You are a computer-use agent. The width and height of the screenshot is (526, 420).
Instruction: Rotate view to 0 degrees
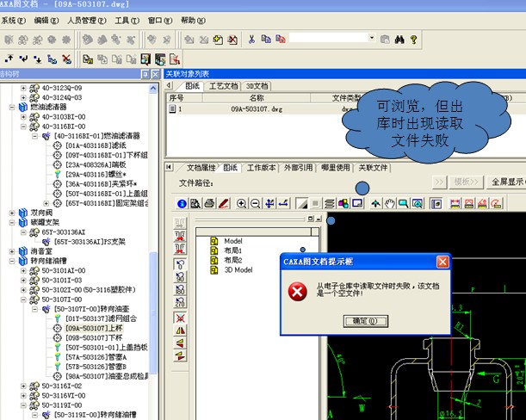pyautogui.click(x=180, y=264)
